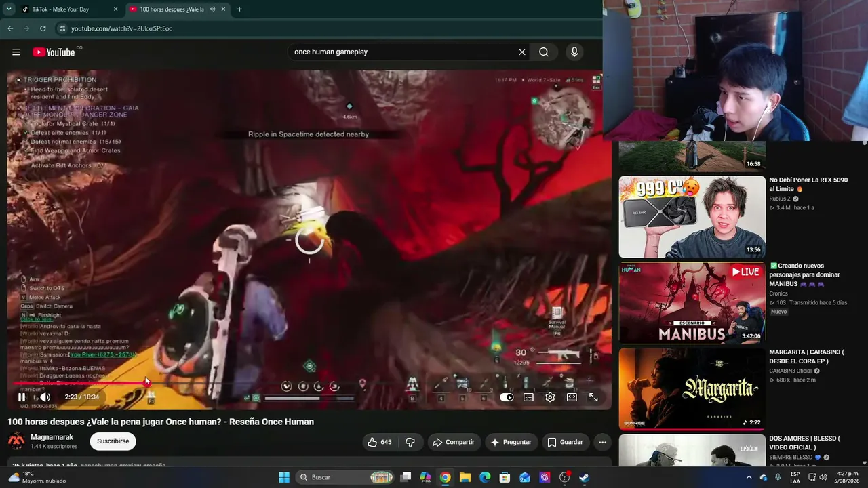Clear the YouTube search box text
The image size is (868, 488).
coord(522,52)
